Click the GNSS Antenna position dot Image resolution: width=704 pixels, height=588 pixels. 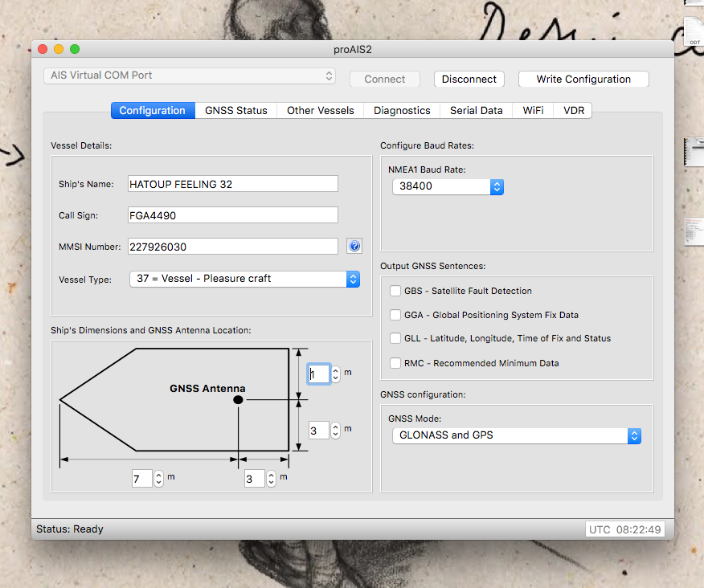coord(238,399)
